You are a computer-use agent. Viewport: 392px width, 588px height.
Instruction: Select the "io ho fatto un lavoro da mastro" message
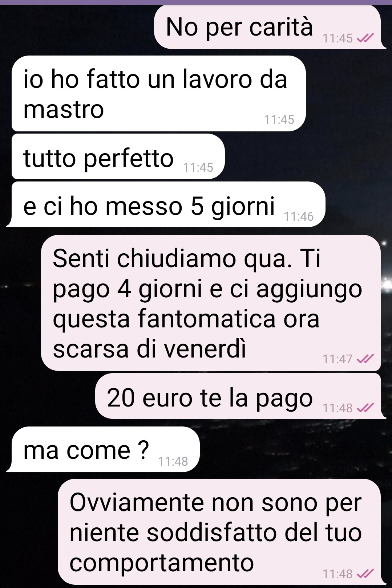(158, 93)
